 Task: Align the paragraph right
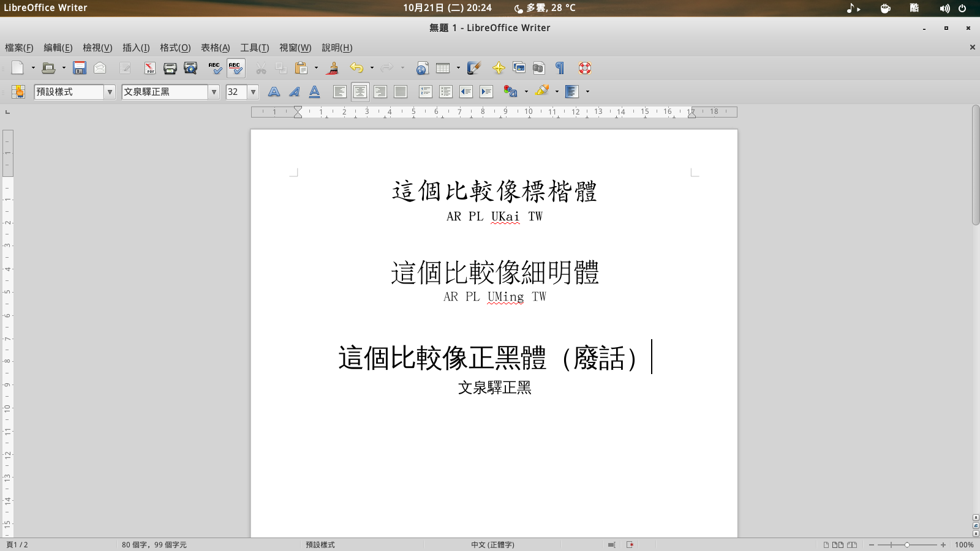[x=380, y=92]
